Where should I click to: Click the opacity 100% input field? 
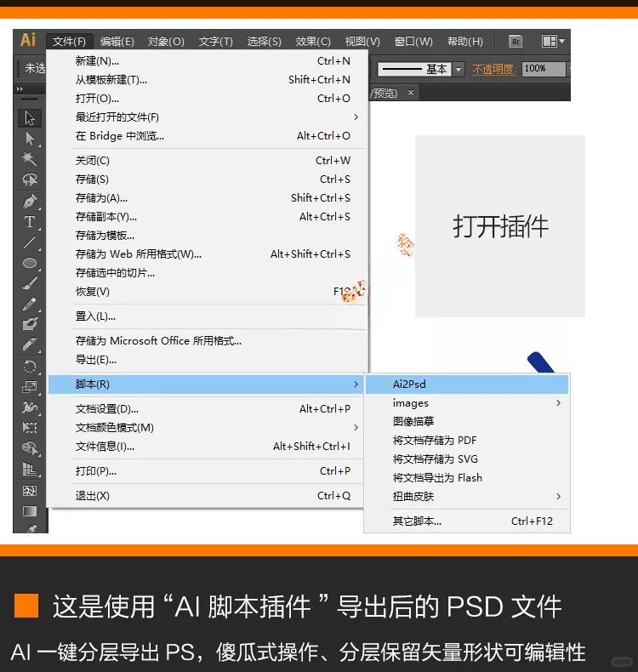[544, 69]
